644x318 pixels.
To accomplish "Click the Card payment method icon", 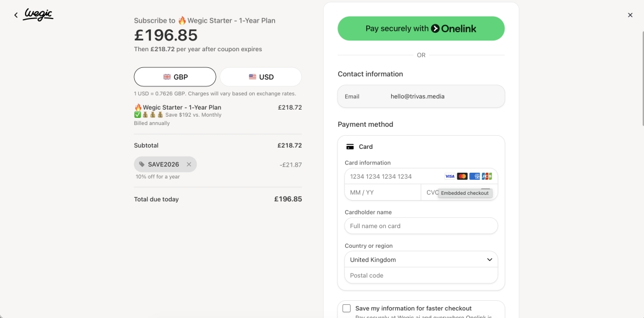I will [x=350, y=146].
